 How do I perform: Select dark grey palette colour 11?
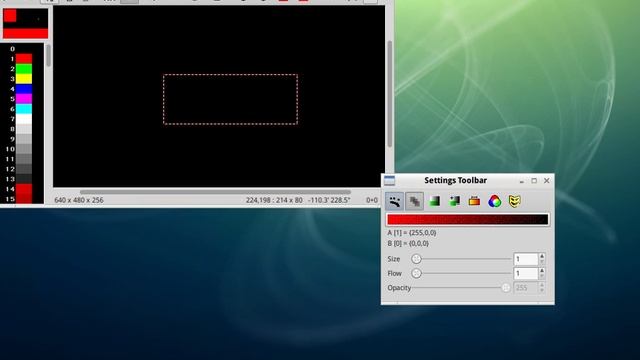pos(24,159)
